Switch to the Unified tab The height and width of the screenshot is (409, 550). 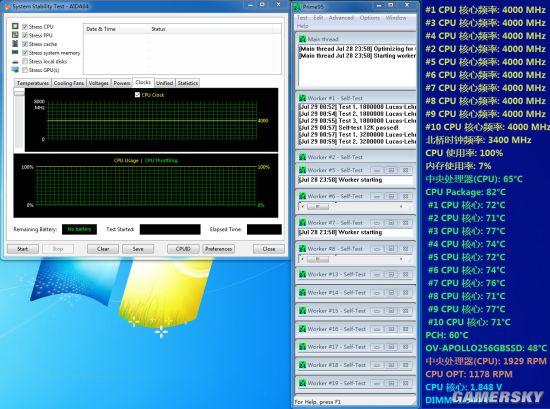pyautogui.click(x=165, y=83)
